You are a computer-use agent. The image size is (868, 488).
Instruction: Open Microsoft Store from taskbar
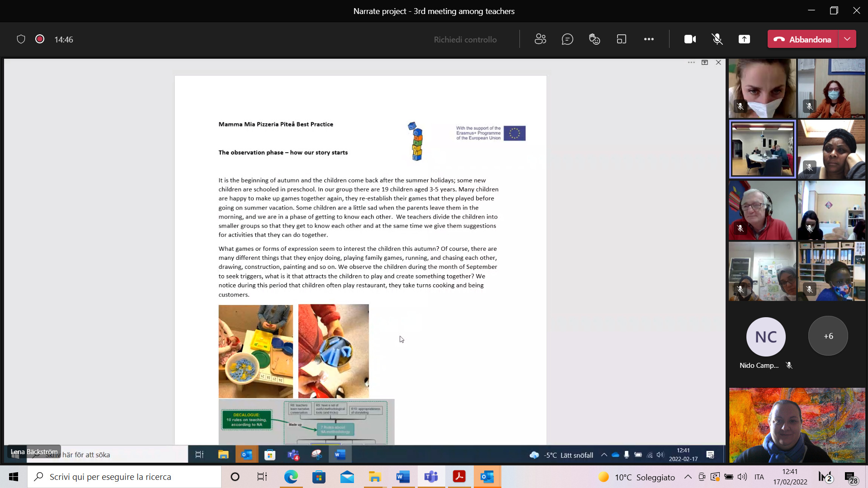pos(319,477)
